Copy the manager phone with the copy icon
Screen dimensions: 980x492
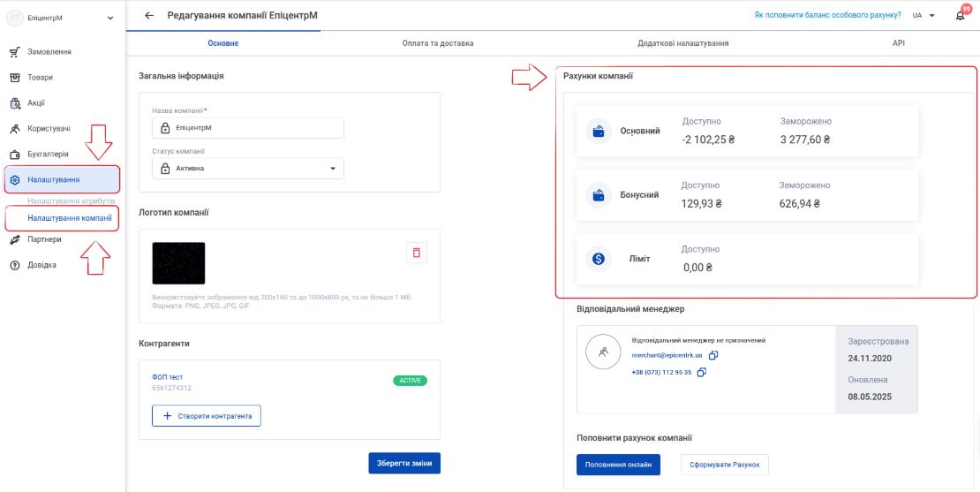tap(701, 372)
